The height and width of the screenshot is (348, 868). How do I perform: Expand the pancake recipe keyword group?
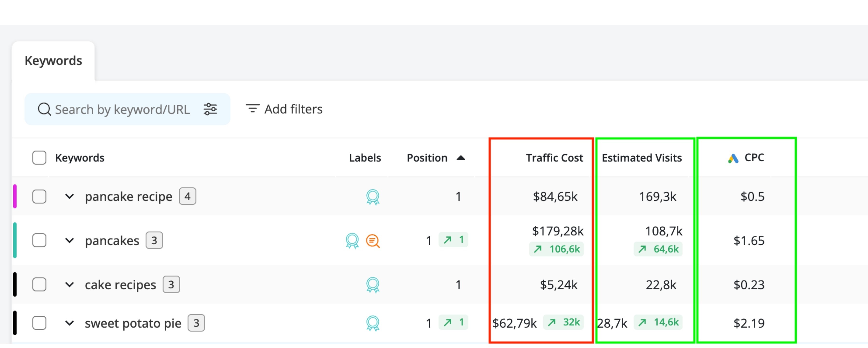[x=69, y=196]
